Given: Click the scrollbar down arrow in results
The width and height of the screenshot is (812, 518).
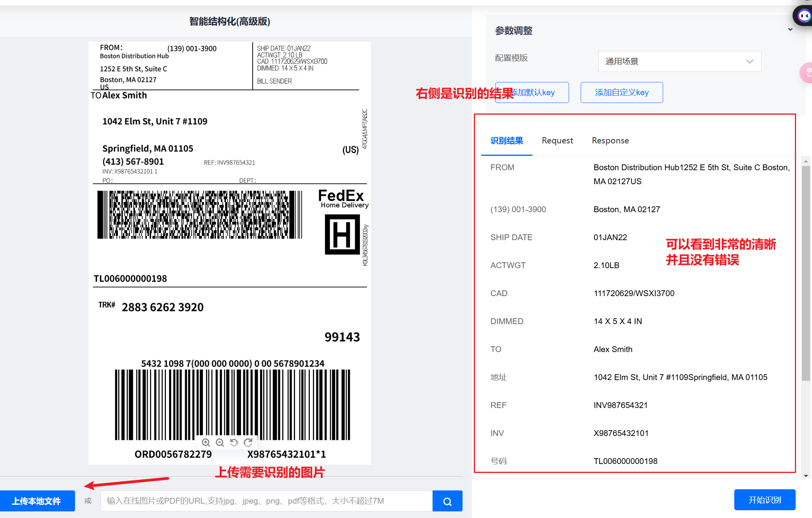Looking at the screenshot, I should [x=806, y=476].
